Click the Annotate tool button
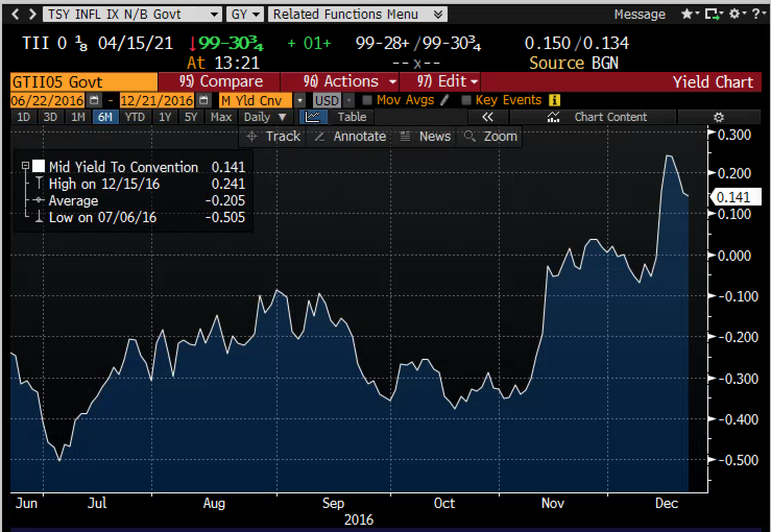This screenshot has height=532, width=771. [351, 136]
